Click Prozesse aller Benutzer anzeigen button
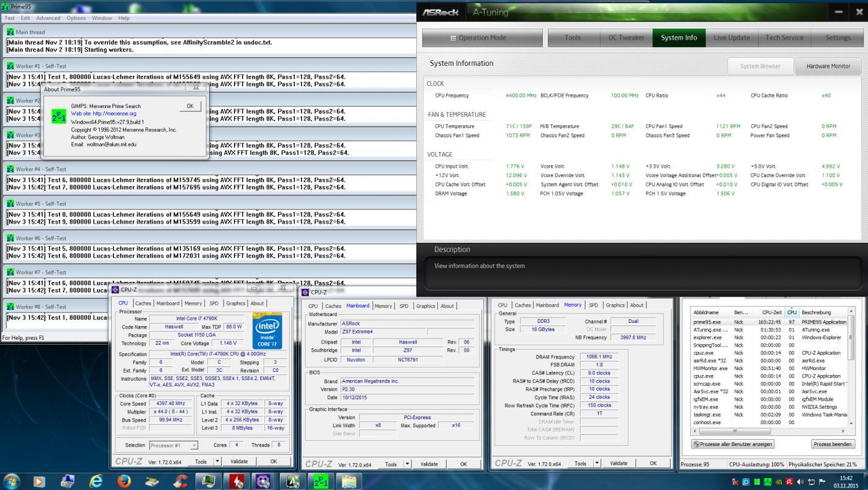This screenshot has width=868, height=490. coord(733,444)
